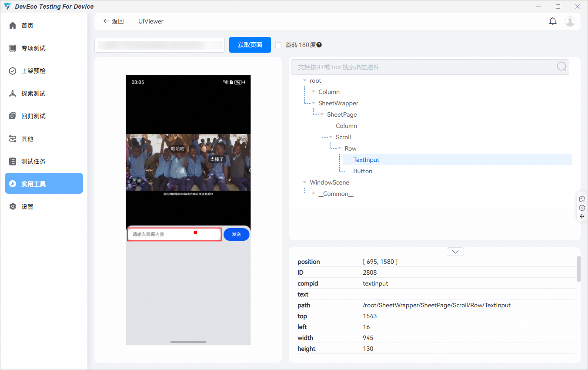Click the 请输入弹幕内容 field in preview
Viewport: 588px width, 370px height.
[x=174, y=234]
